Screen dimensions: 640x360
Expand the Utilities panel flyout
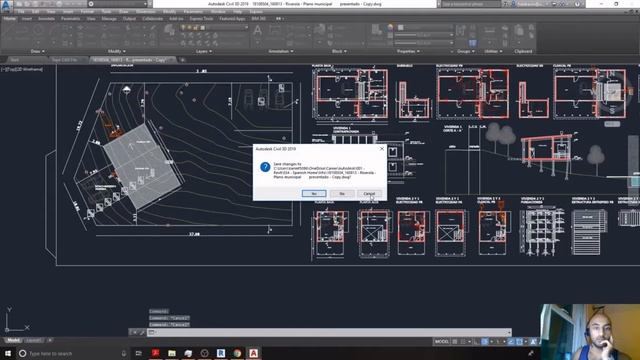pyautogui.click(x=493, y=51)
